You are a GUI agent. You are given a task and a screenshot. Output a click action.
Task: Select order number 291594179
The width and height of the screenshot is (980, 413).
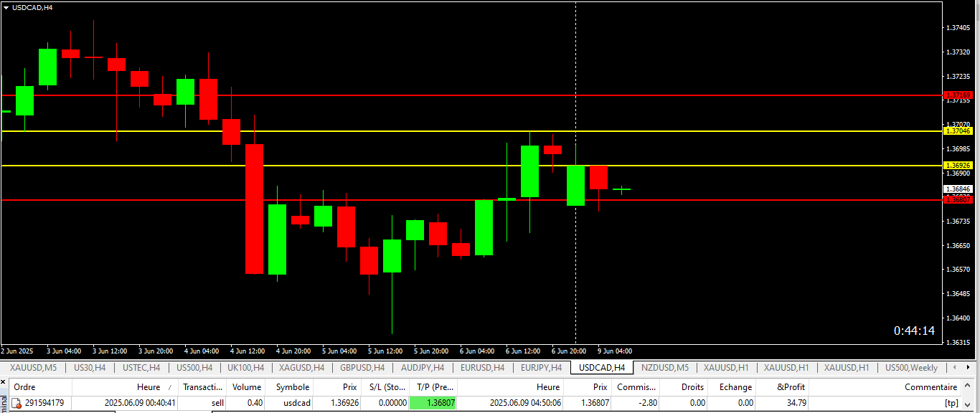coord(44,403)
